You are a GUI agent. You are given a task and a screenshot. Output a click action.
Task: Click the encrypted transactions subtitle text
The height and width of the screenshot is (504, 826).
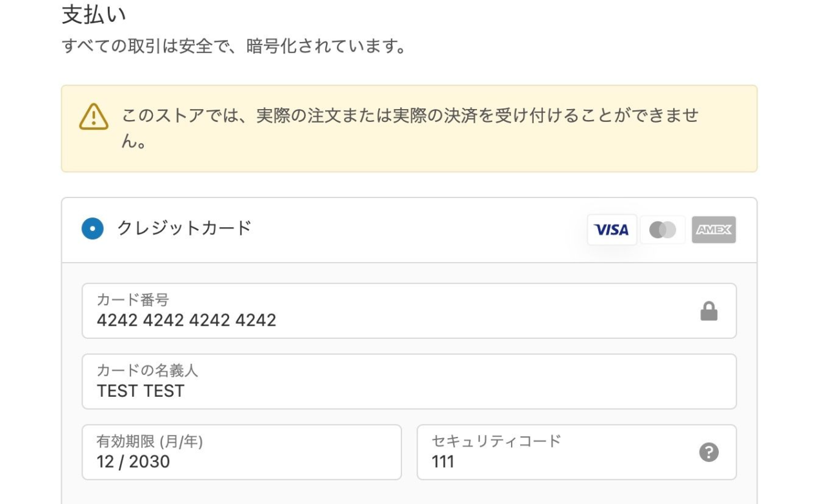coord(236,46)
